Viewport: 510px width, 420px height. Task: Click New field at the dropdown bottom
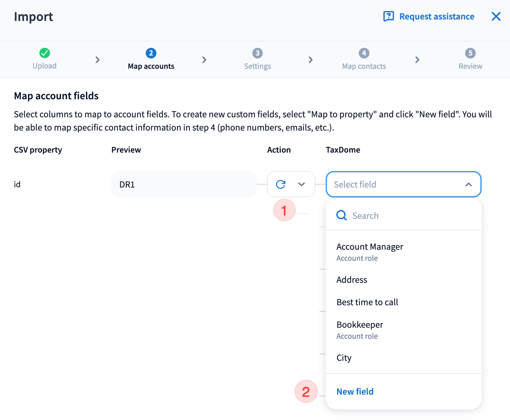[355, 392]
